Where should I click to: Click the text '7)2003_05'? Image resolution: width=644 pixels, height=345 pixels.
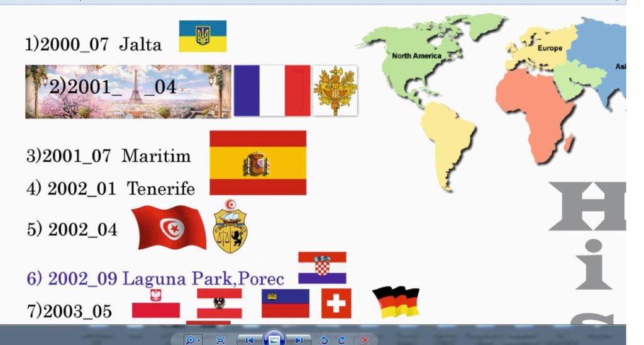(x=69, y=311)
